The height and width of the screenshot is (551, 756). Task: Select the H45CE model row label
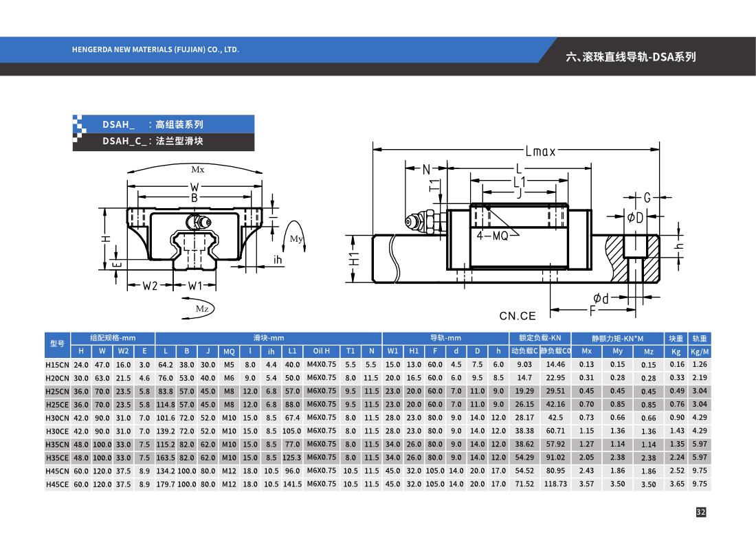click(58, 484)
